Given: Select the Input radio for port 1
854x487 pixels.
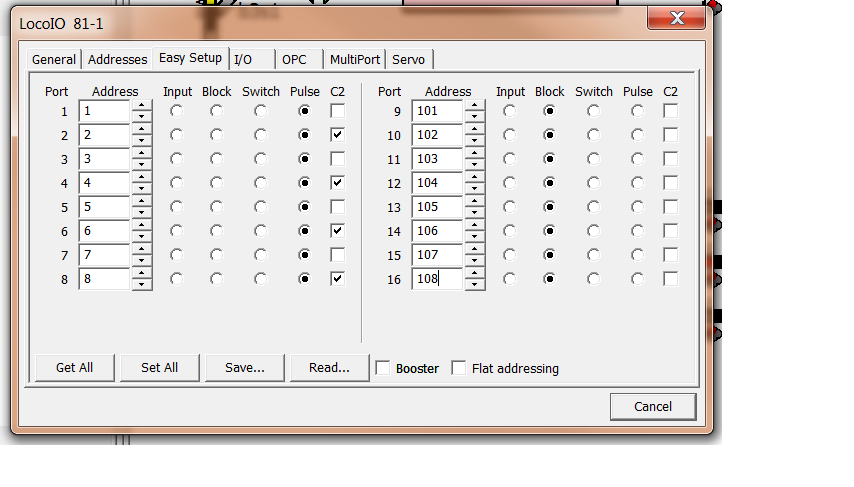Looking at the screenshot, I should click(x=176, y=111).
